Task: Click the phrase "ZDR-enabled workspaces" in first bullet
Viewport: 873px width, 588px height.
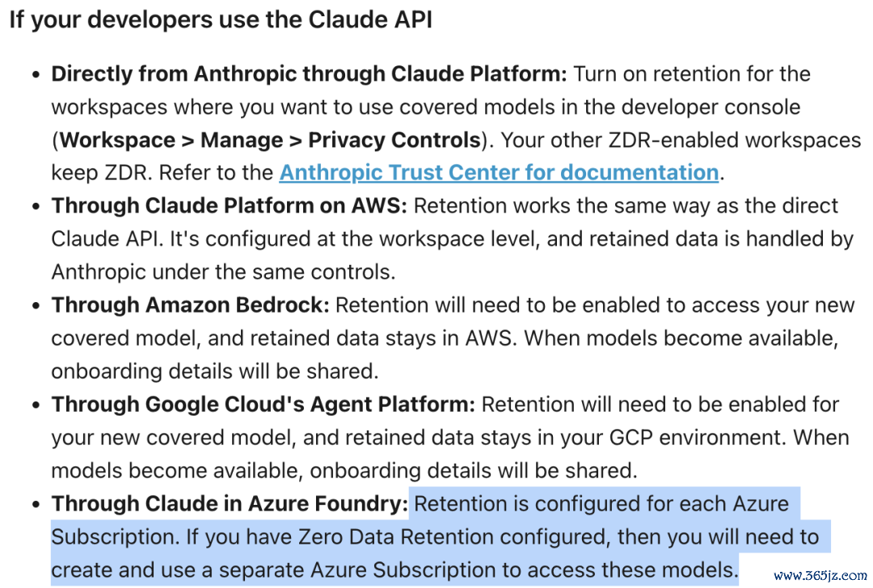Action: tap(734, 140)
